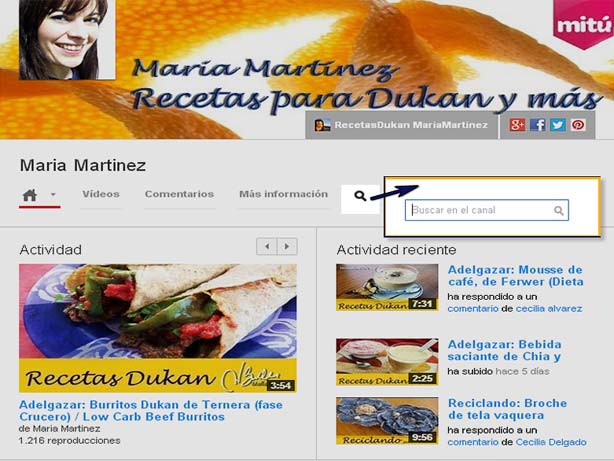Switch to Más información tab
The width and height of the screenshot is (614, 461).
(284, 194)
